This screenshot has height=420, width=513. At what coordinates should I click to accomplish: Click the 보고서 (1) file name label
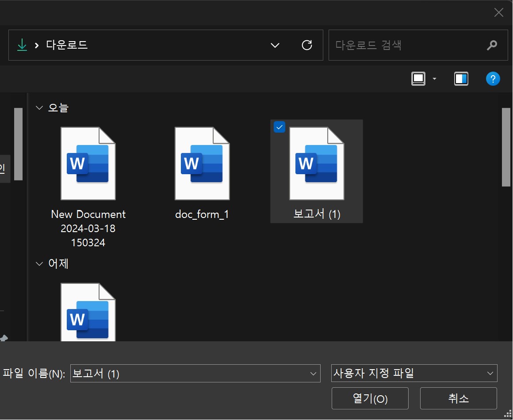pos(317,214)
